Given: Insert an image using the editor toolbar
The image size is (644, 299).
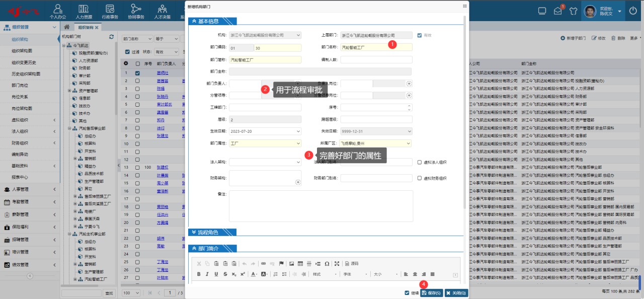Looking at the screenshot, I should pyautogui.click(x=291, y=264).
